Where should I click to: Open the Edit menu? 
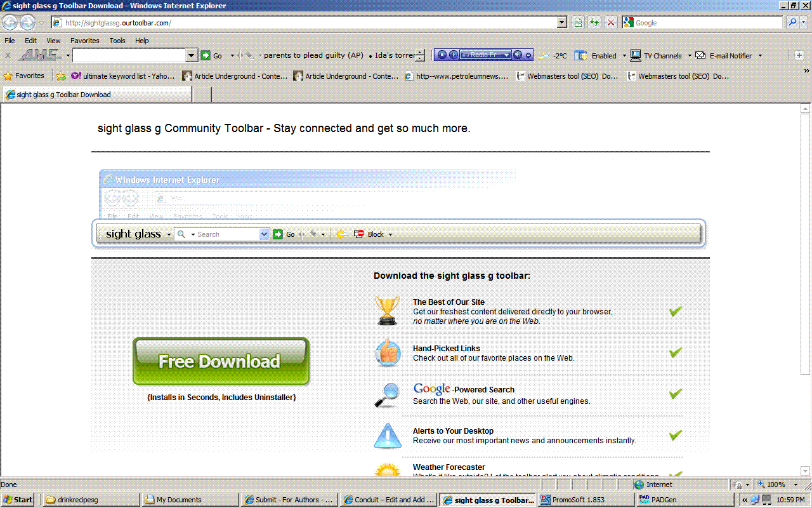pyautogui.click(x=30, y=41)
